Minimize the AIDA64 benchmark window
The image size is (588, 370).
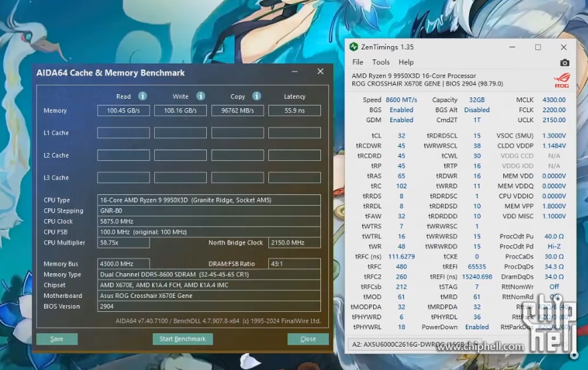tap(295, 71)
